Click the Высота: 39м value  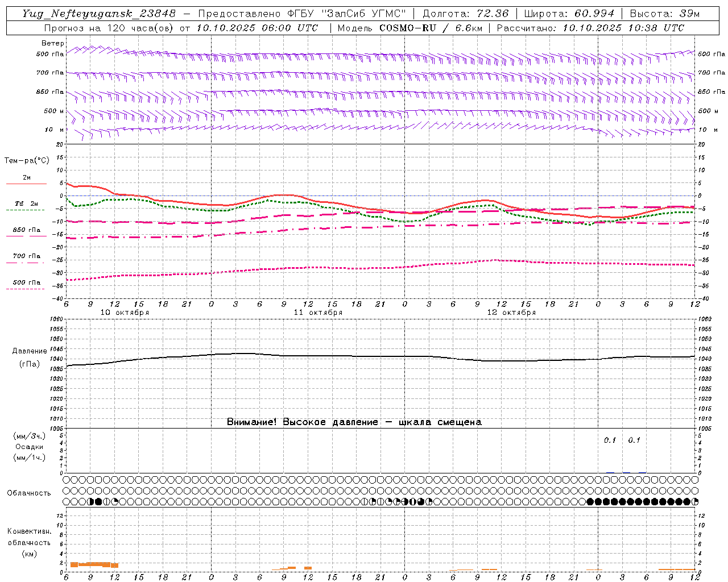pyautogui.click(x=665, y=14)
